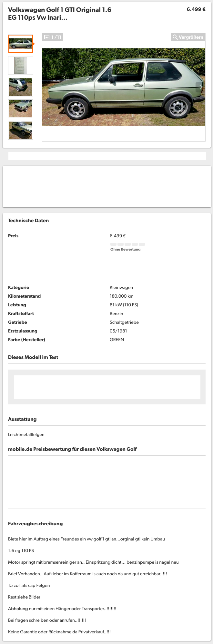Click the line Rest siehe Bilder
This screenshot has height=644, width=213.
24,597
